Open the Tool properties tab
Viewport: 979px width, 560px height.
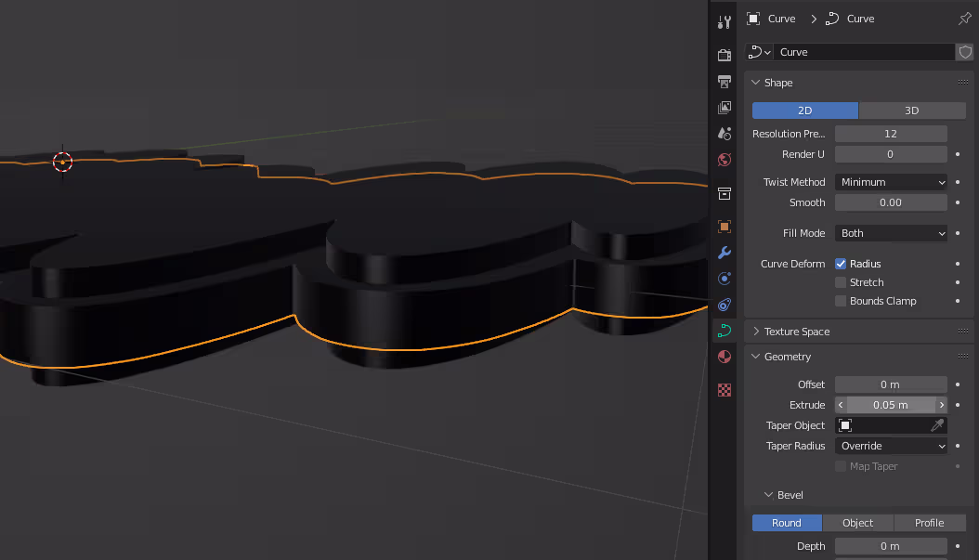tap(724, 21)
